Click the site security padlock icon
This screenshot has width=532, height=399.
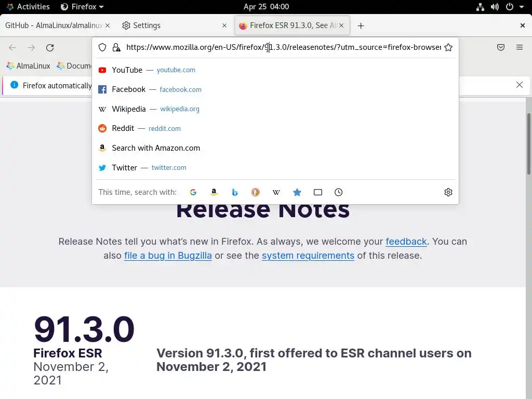click(116, 47)
